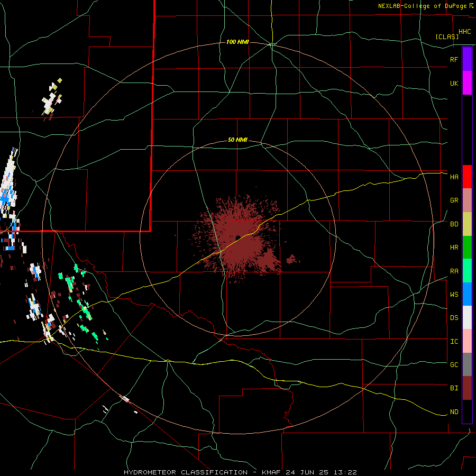Viewport: 476px width, 476px height.
Task: Click the ND legend label
Action: pyautogui.click(x=454, y=412)
